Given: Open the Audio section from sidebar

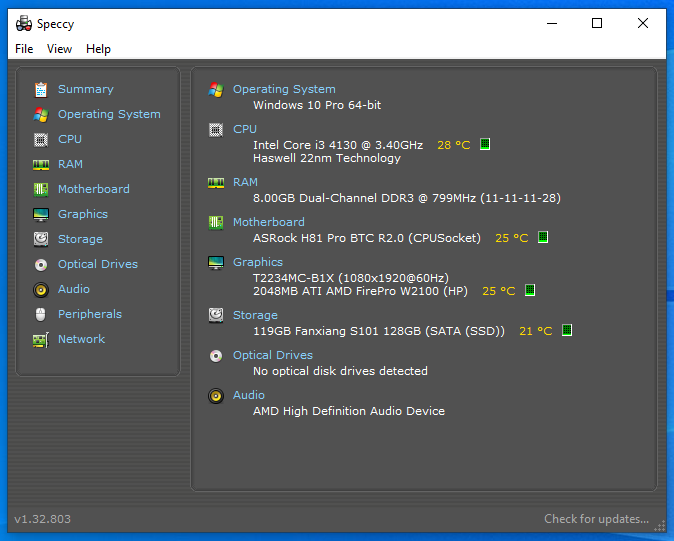Looking at the screenshot, I should click(74, 289).
